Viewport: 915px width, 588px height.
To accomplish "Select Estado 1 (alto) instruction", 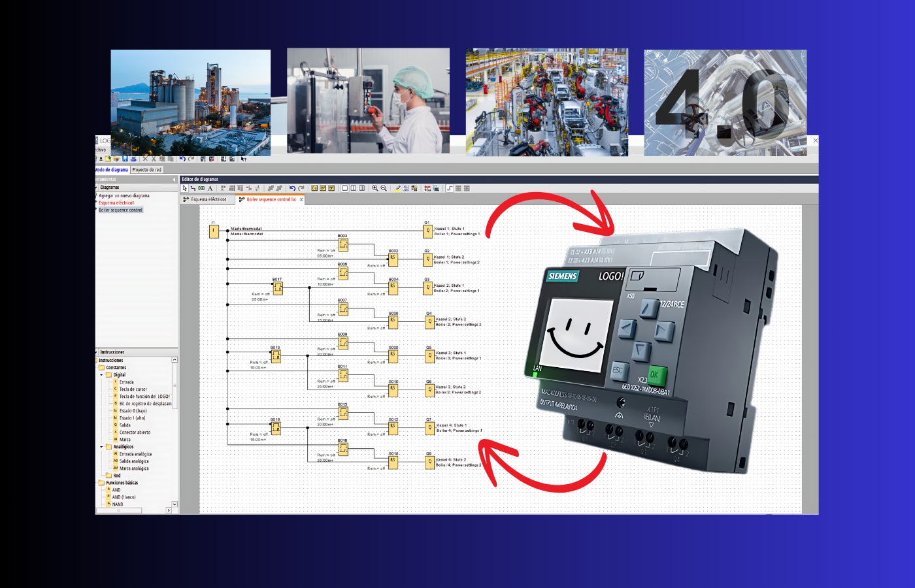I will [x=132, y=418].
